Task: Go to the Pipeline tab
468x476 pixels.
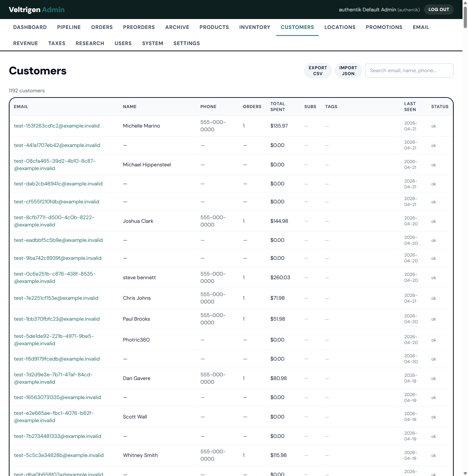Action: click(x=69, y=27)
